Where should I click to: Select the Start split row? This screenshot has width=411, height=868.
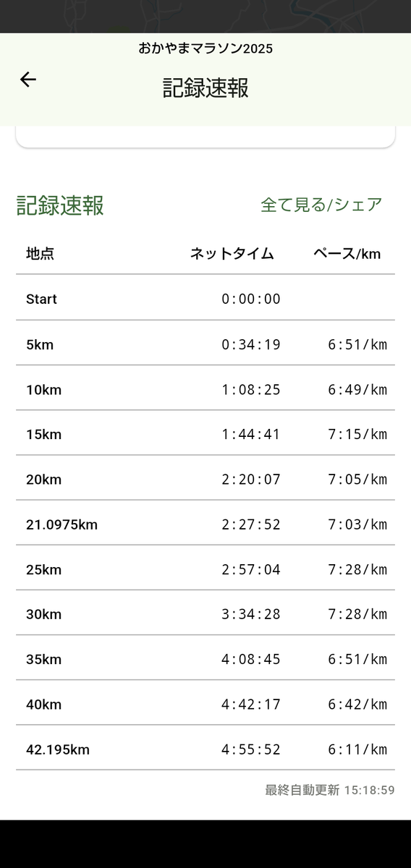(205, 298)
